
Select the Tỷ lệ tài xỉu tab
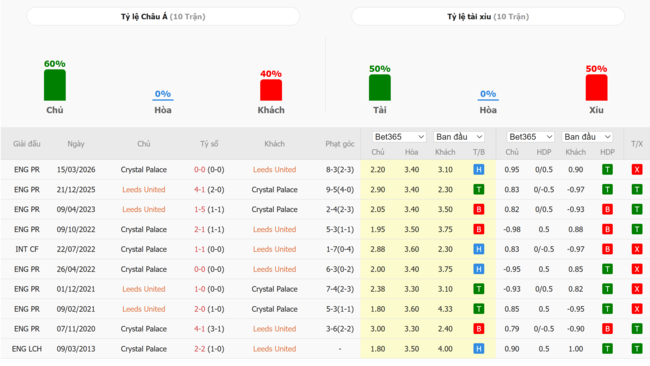488,17
